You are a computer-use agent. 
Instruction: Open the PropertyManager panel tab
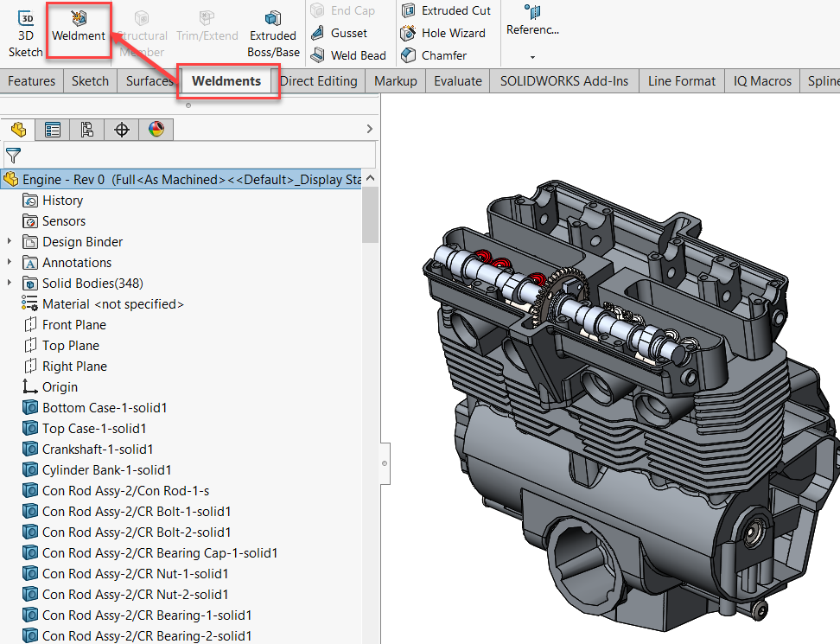coord(53,130)
